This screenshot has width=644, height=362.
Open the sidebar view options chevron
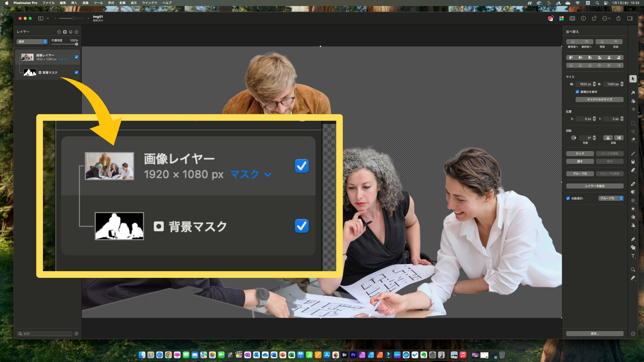pyautogui.click(x=47, y=18)
